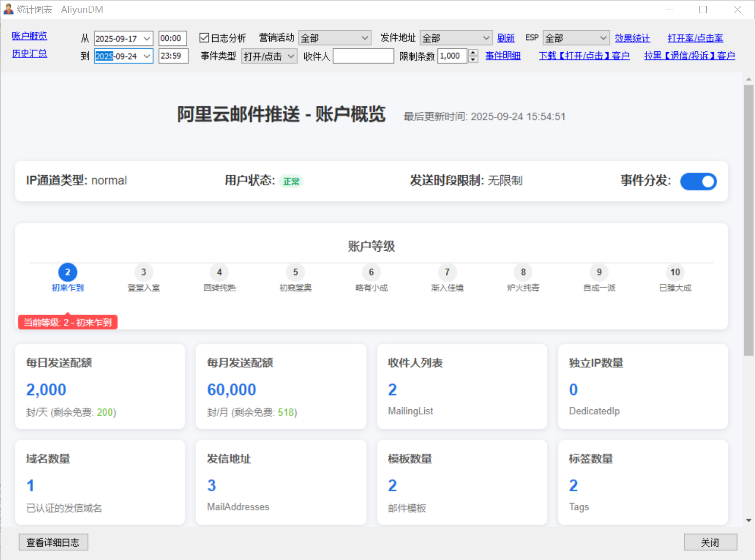This screenshot has height=560, width=755.
Task: Open the 打开率/点击率 link
Action: [x=695, y=38]
